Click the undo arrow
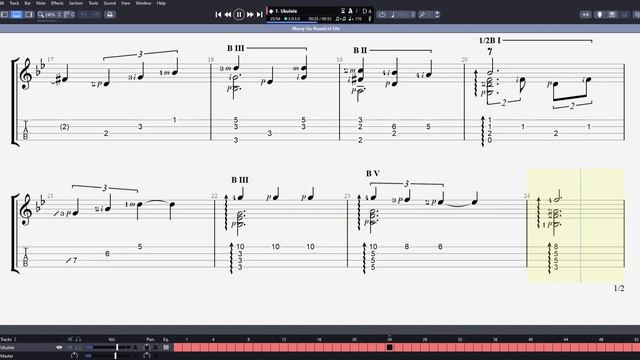 (x=84, y=14)
